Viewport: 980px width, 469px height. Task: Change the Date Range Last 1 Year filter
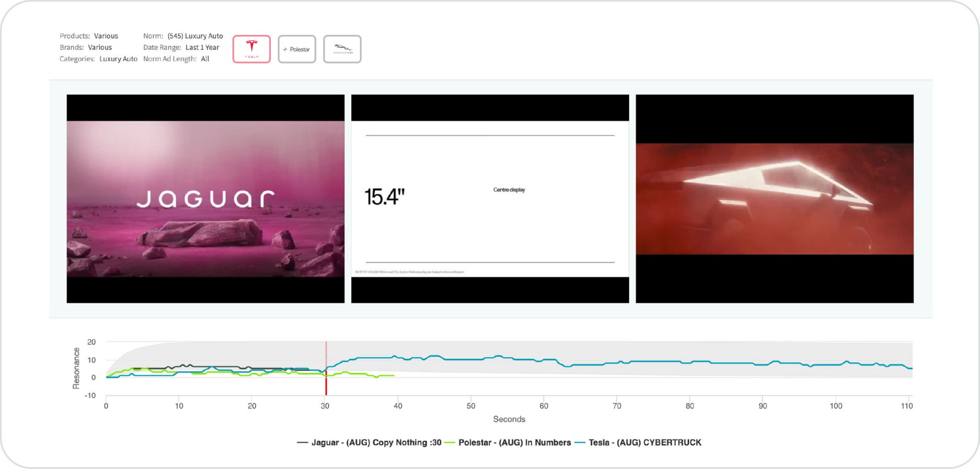pos(202,47)
